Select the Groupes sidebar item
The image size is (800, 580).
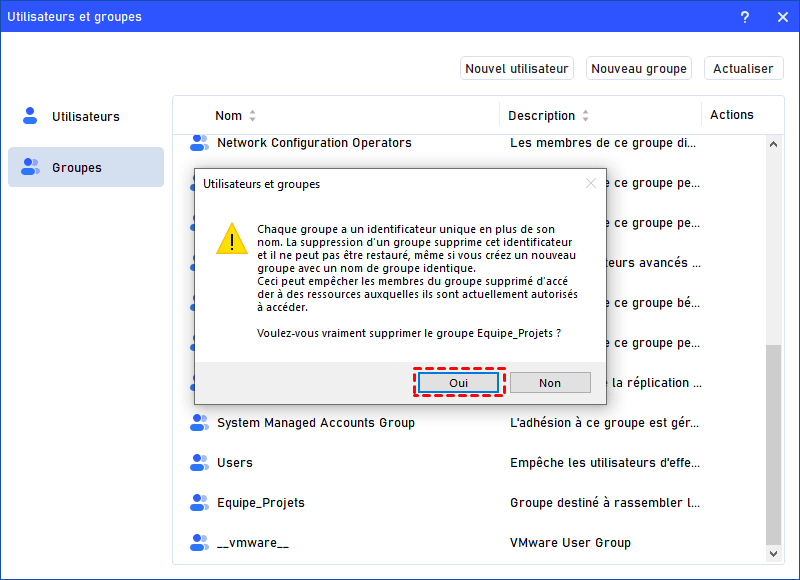[86, 167]
